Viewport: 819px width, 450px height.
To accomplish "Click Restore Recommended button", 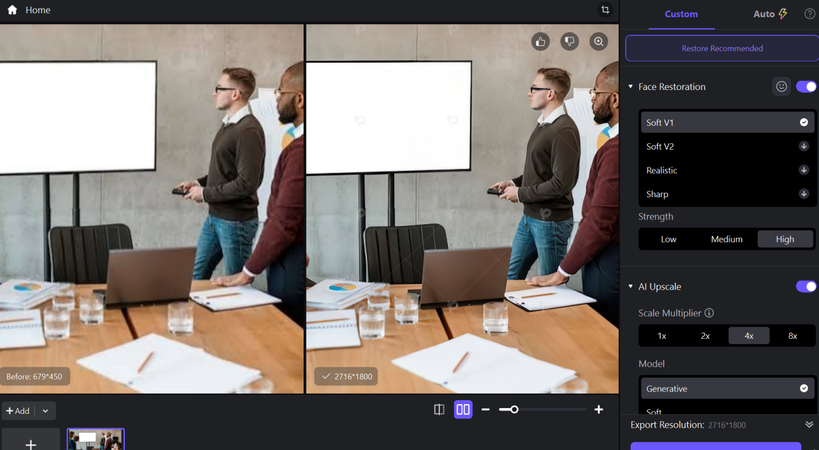I will pos(722,49).
